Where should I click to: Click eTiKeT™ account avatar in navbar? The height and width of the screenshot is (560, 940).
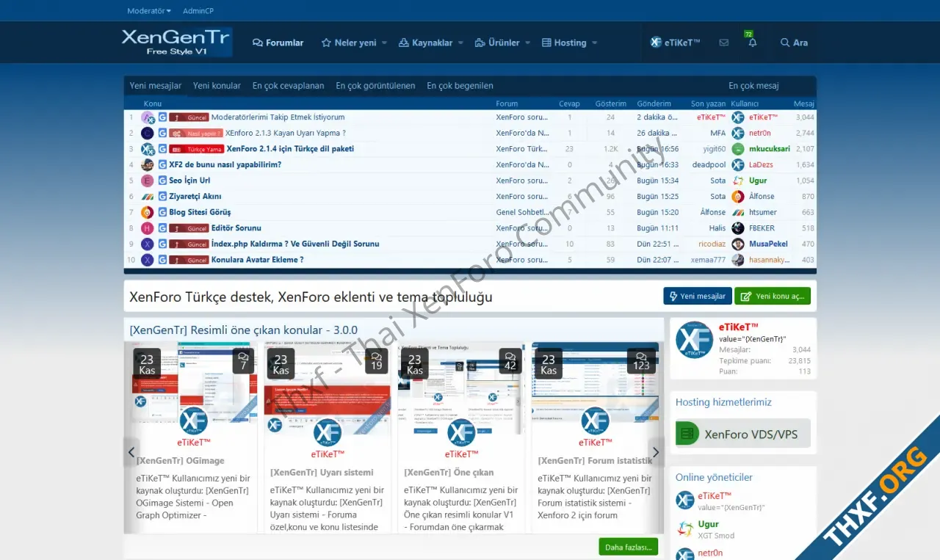tap(656, 43)
